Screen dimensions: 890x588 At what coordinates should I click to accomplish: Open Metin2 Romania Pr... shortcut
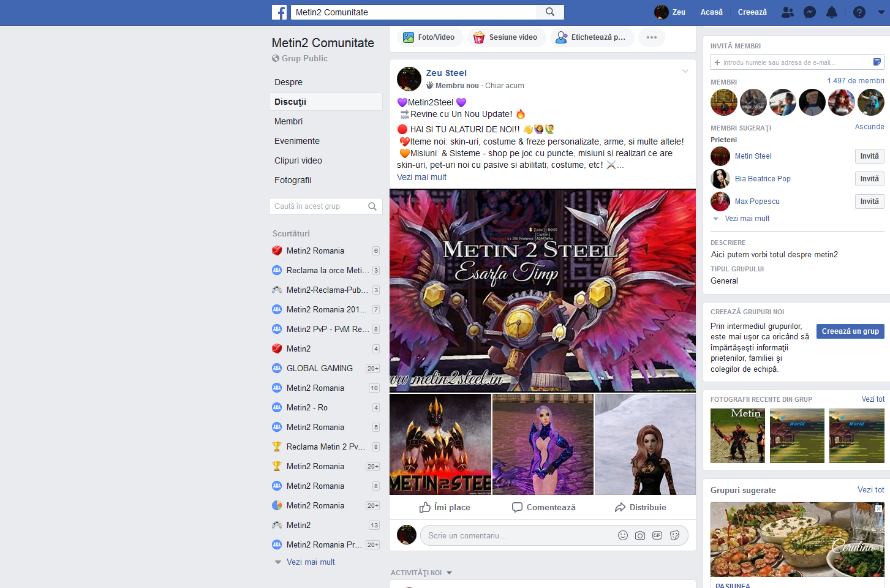point(325,545)
